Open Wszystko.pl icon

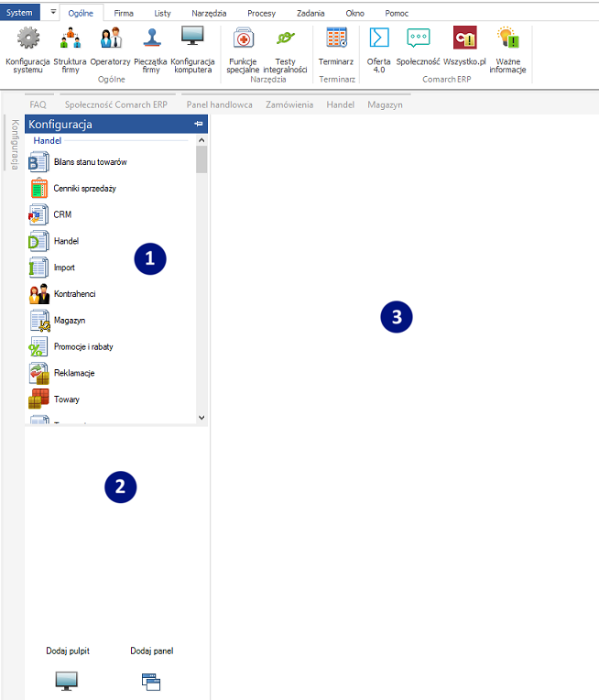tap(464, 37)
